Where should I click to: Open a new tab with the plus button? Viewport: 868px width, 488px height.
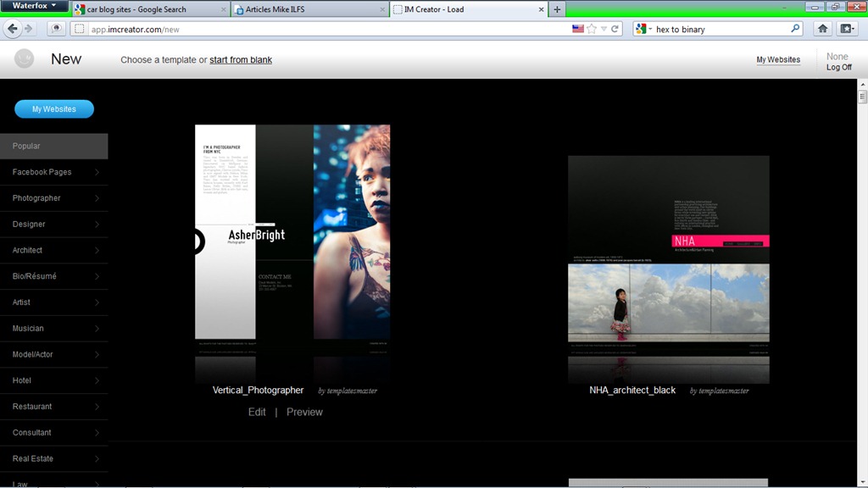pos(557,9)
